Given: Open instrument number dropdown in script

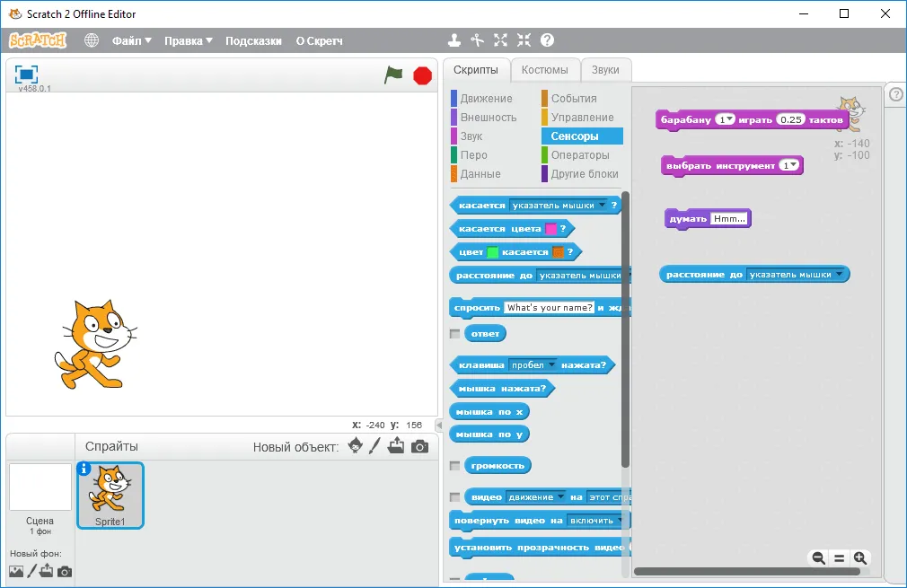Looking at the screenshot, I should 789,166.
